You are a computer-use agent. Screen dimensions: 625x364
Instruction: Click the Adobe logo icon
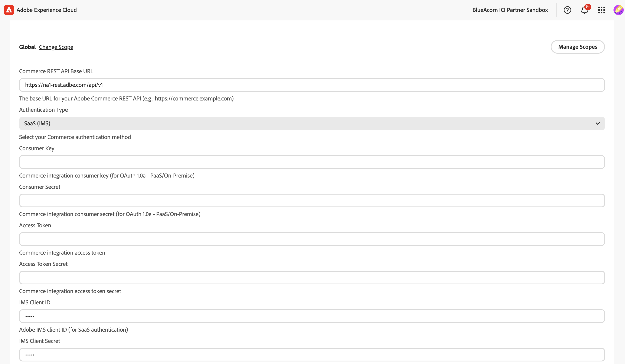9,10
